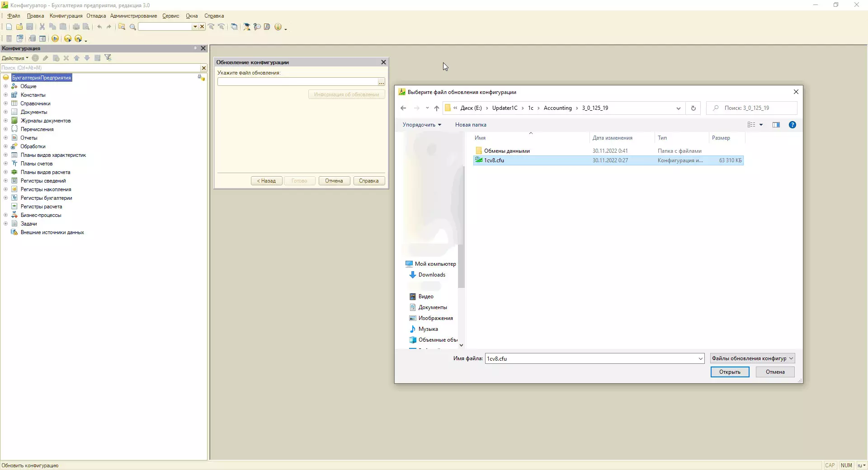Image resolution: width=868 pixels, height=470 pixels.
Task: Click the yellow info icon in toolbar
Action: 278,27
